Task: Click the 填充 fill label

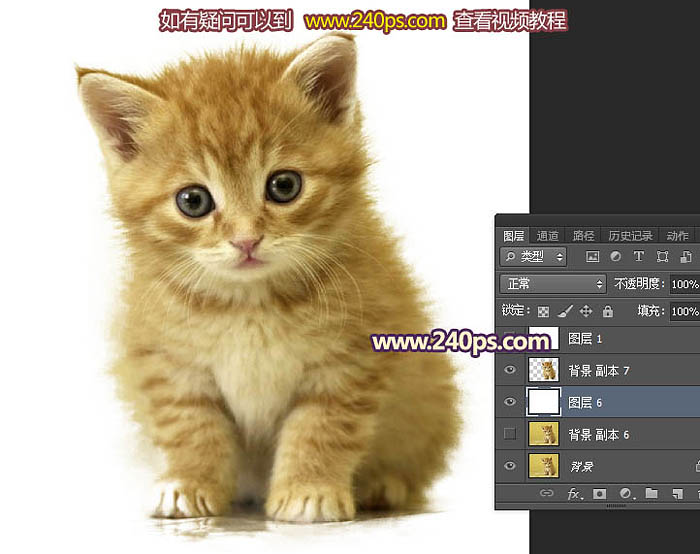Action: click(x=650, y=311)
